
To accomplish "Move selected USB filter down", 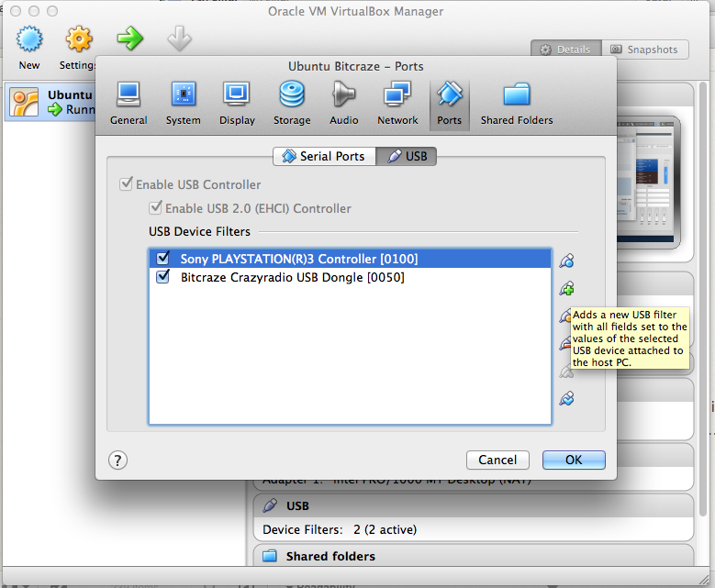I will point(566,398).
